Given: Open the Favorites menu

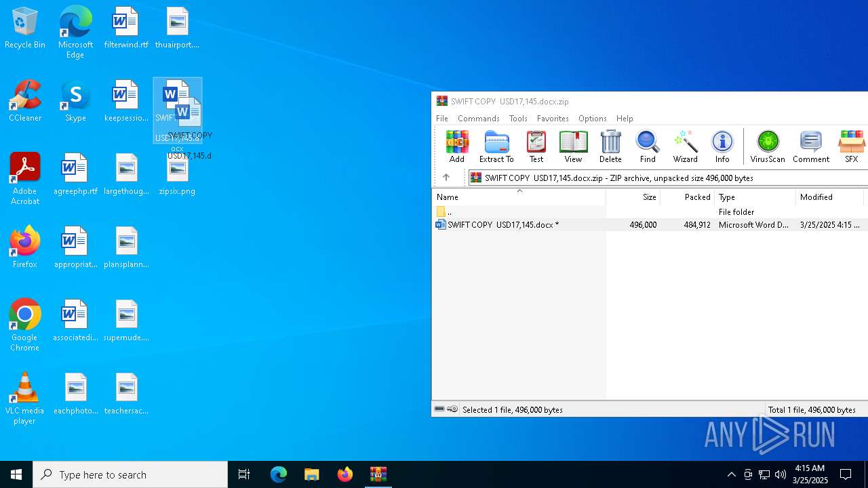Looking at the screenshot, I should coord(553,118).
